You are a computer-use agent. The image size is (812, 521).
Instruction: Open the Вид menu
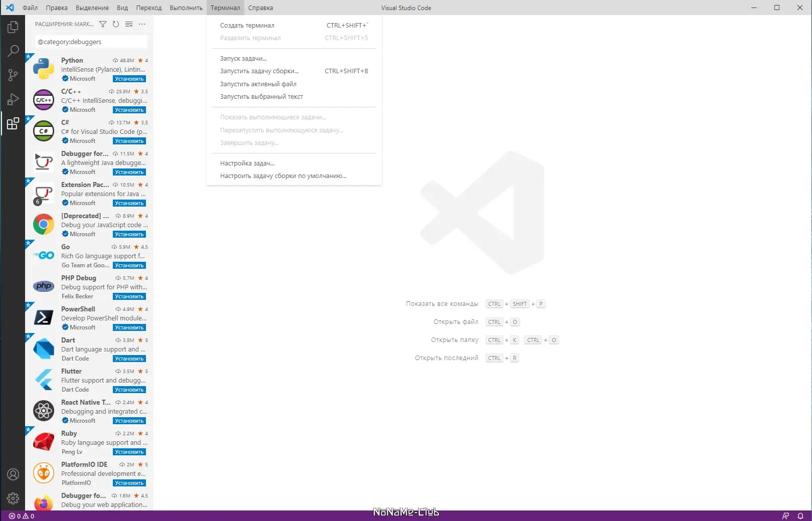(x=122, y=8)
